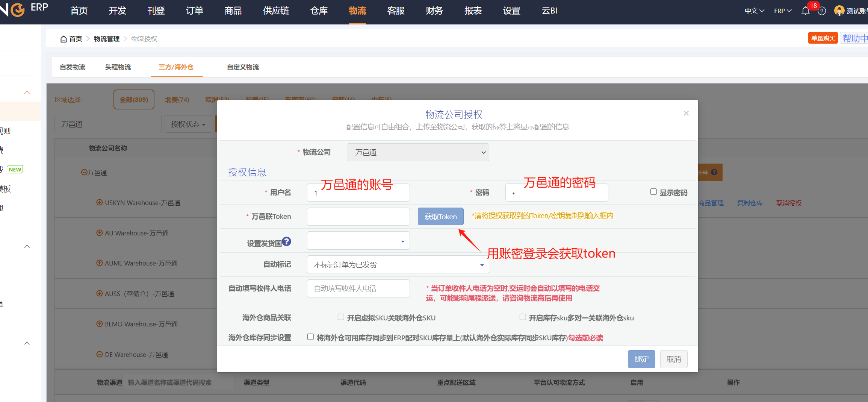Image resolution: width=868 pixels, height=402 pixels.
Task: Open the 财务 menu in the top bar
Action: (x=434, y=11)
